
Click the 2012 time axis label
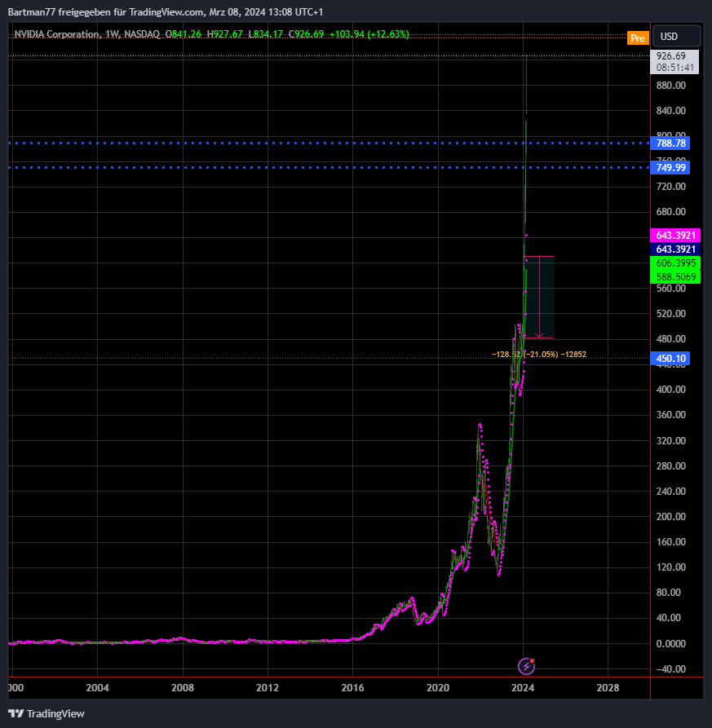[268, 688]
